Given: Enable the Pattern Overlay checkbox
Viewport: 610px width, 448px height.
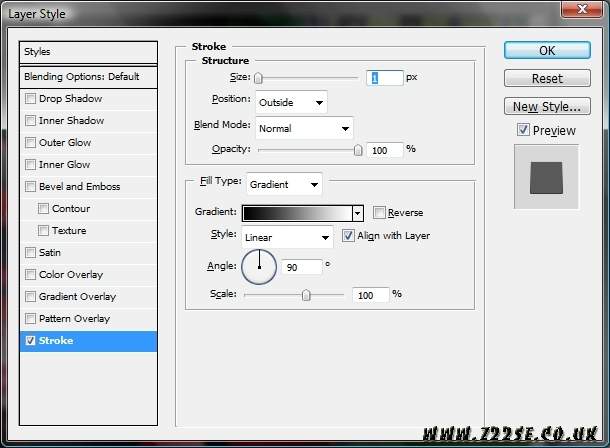Looking at the screenshot, I should [x=30, y=318].
